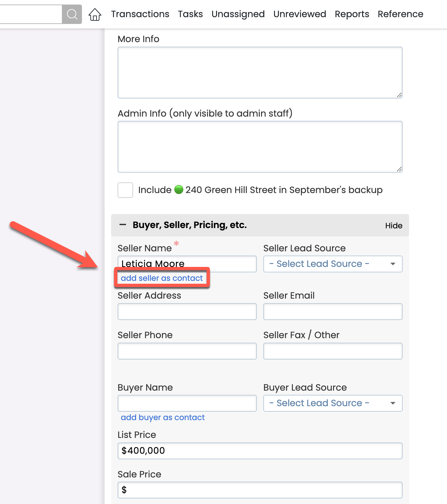Viewport: 447px width, 504px height.
Task: Go to the Unassigned page
Action: coord(238,14)
